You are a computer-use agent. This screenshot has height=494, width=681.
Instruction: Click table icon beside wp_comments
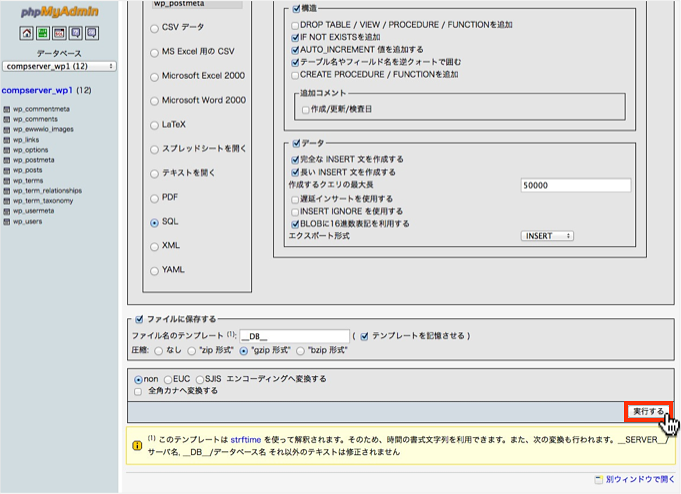(7, 119)
